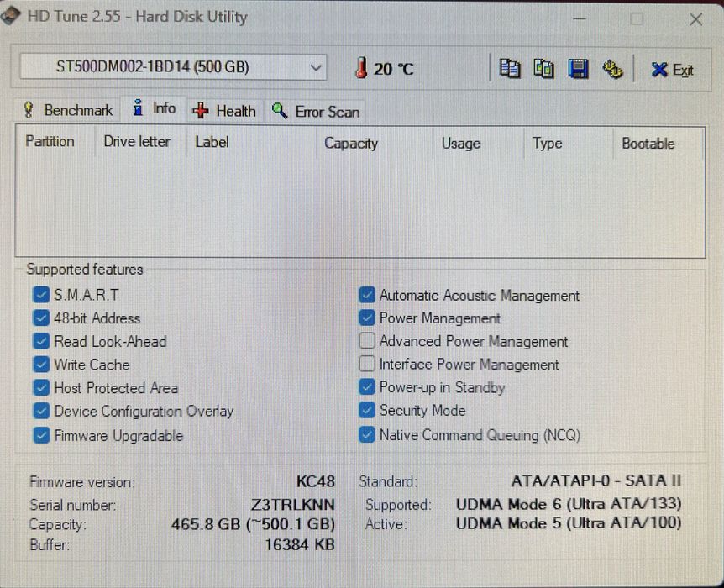This screenshot has width=724, height=588.
Task: Minimize the HD Tune window
Action: pos(580,19)
